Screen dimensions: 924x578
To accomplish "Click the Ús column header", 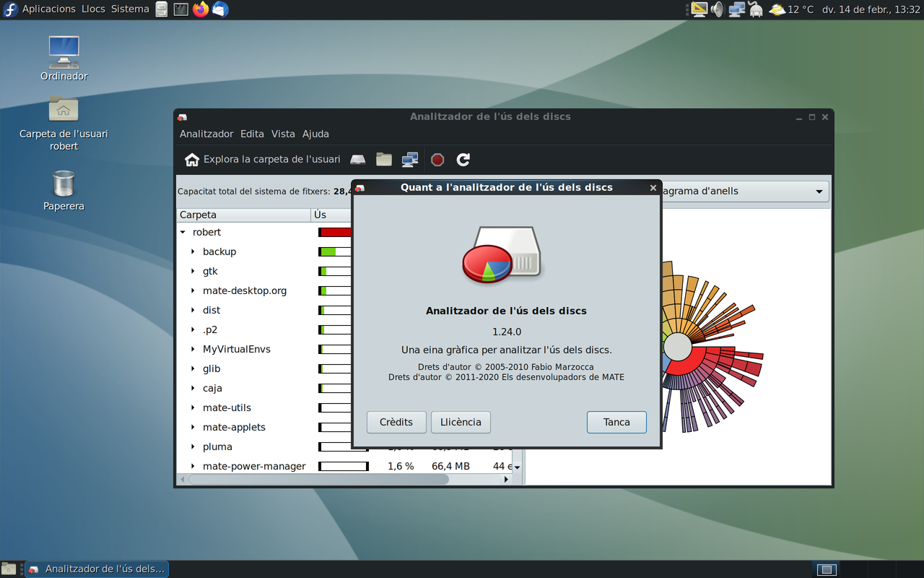I will (x=331, y=215).
